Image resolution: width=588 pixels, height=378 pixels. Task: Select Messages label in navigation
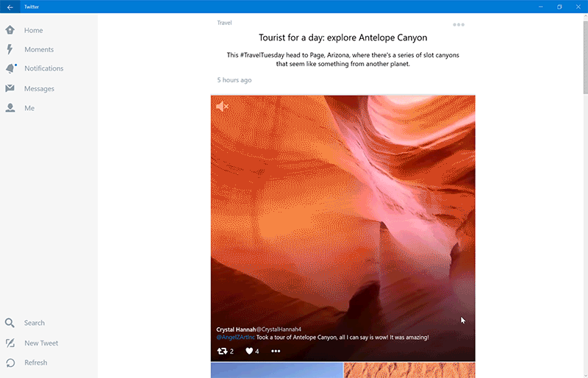[40, 88]
